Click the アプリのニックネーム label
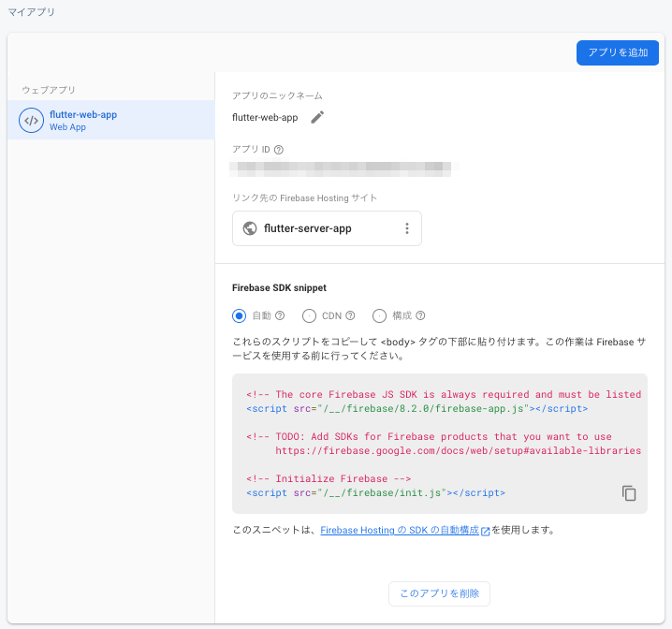The height and width of the screenshot is (629, 672). tap(277, 95)
